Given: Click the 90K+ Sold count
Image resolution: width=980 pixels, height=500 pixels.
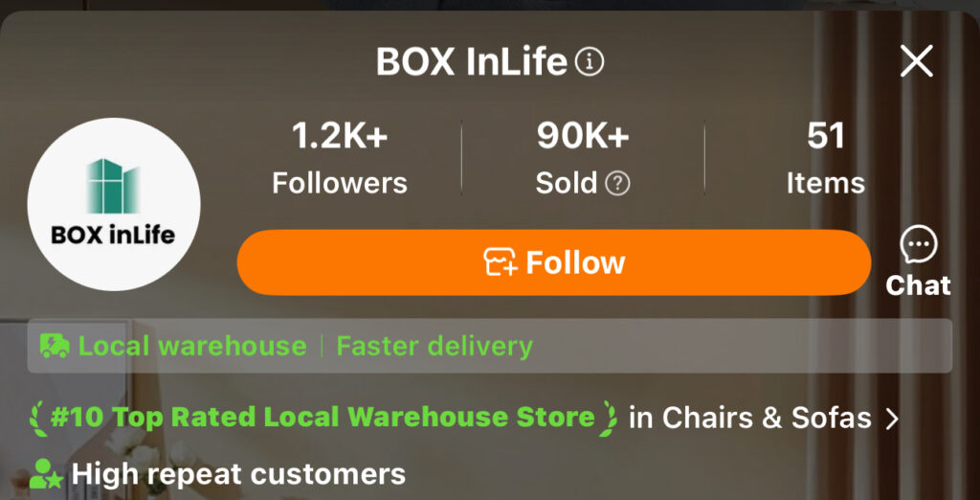Looking at the screenshot, I should (583, 137).
